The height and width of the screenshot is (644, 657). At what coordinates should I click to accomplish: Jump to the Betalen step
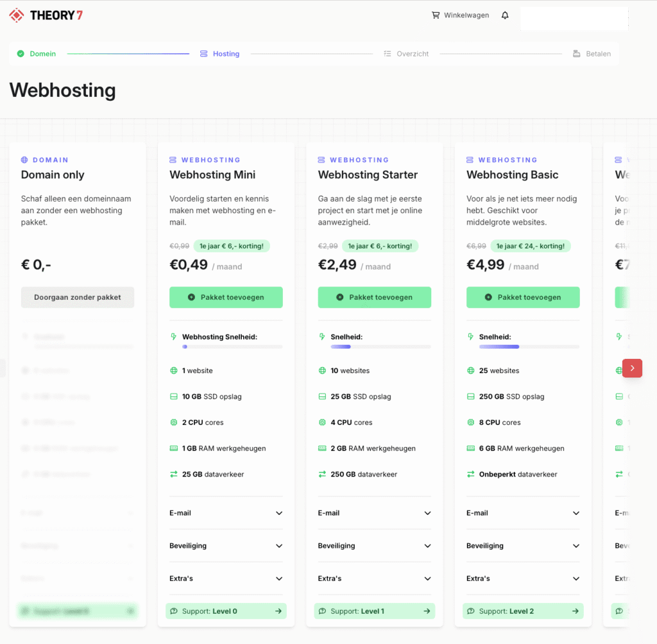point(592,54)
